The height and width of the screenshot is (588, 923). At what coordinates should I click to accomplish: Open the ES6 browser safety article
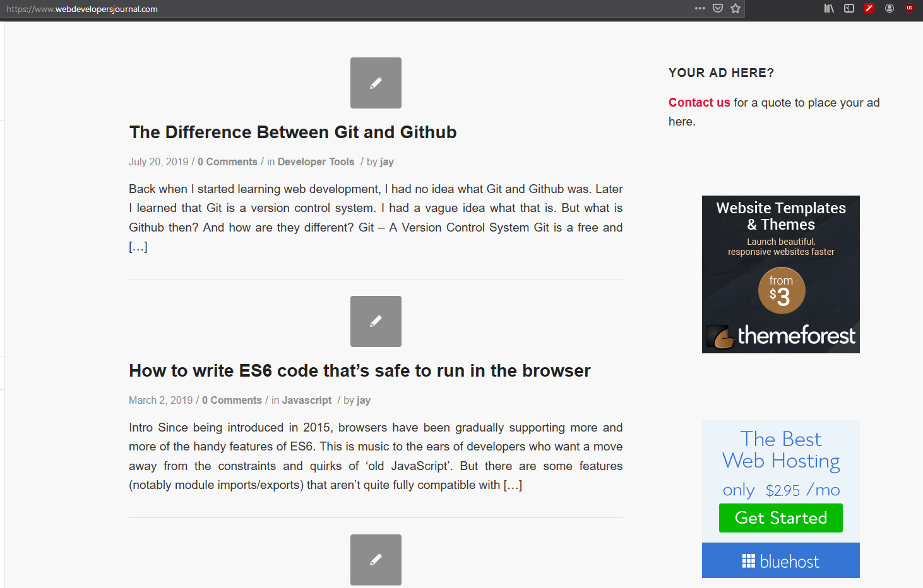[359, 370]
